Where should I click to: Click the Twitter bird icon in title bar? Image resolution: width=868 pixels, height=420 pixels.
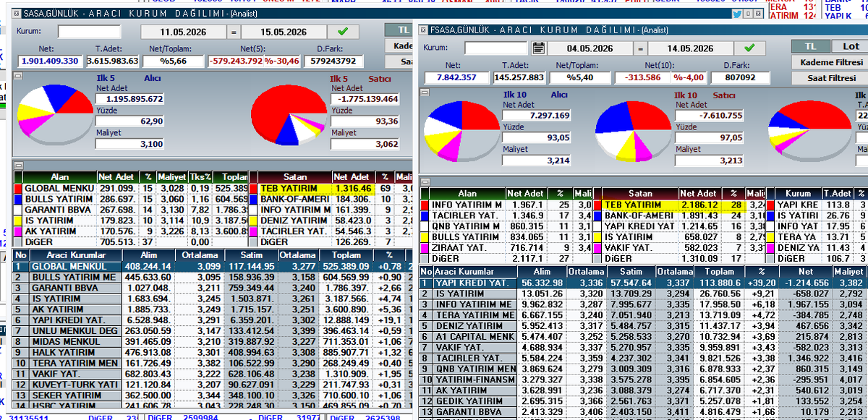click(x=737, y=13)
